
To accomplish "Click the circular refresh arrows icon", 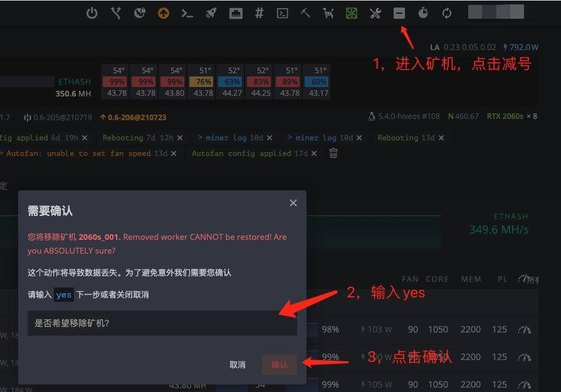I will tap(447, 13).
